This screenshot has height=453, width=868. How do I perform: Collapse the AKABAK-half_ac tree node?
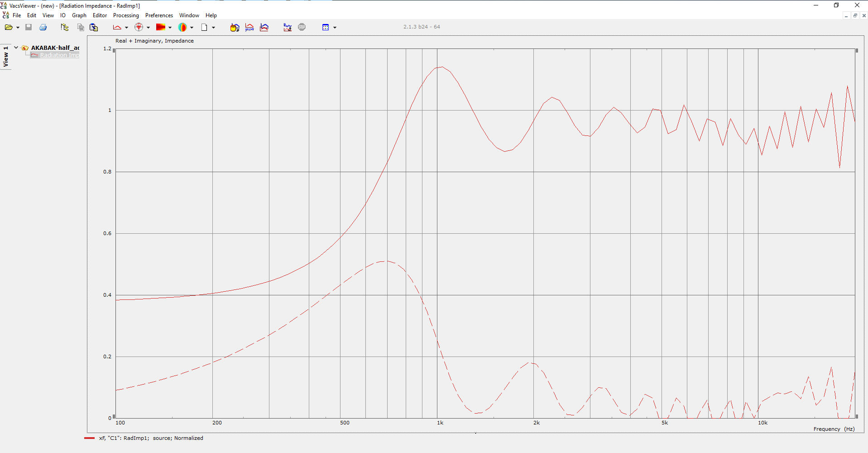point(16,48)
